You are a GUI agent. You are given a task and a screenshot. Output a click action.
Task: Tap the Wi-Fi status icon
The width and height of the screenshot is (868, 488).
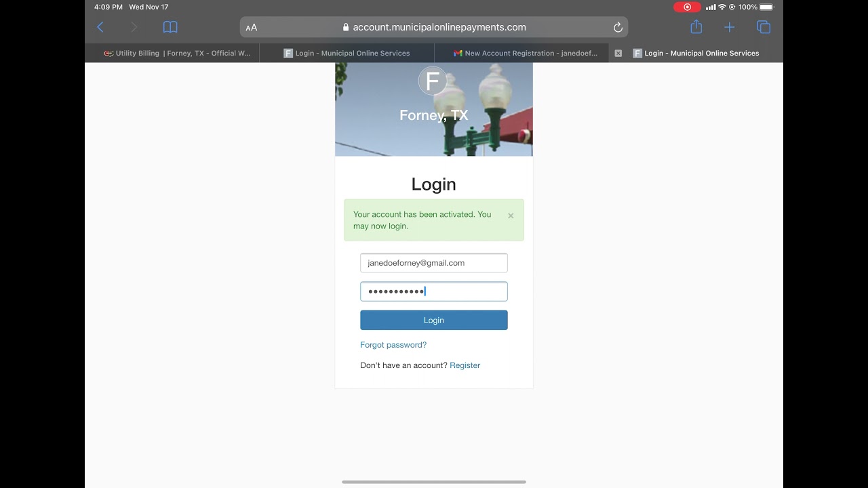722,7
